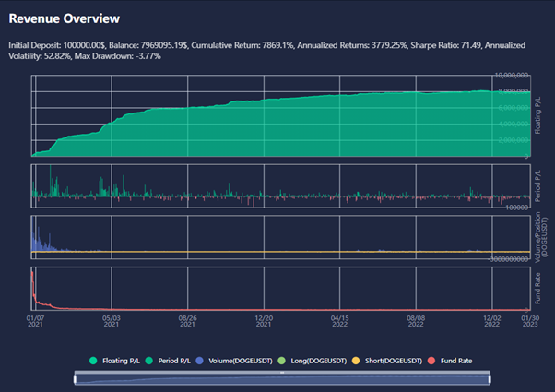The height and width of the screenshot is (392, 555).
Task: Grab the left handle of zoom slider
Action: point(75,380)
